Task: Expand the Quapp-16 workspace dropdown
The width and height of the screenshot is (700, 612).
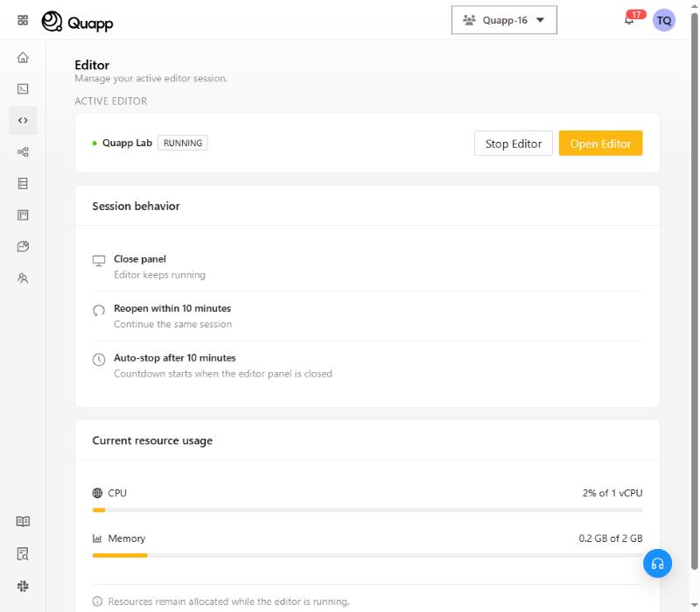Action: [504, 20]
